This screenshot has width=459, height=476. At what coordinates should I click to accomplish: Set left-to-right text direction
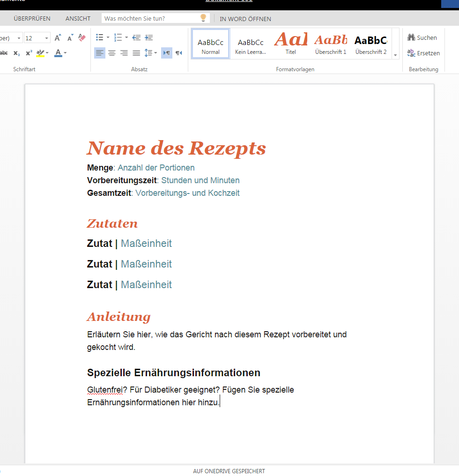(167, 53)
